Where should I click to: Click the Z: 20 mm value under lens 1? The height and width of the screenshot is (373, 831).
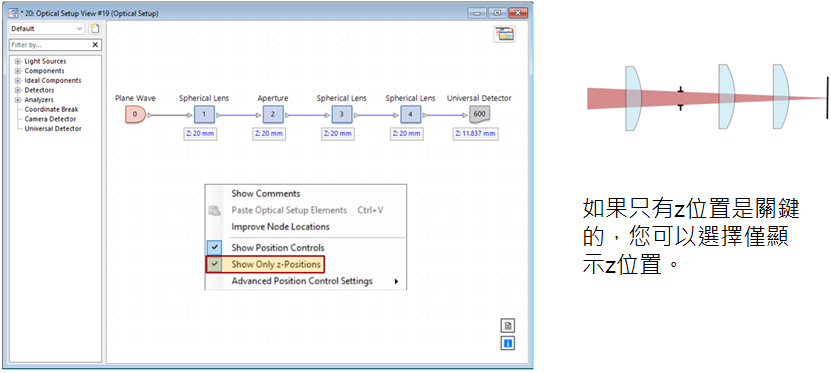200,134
